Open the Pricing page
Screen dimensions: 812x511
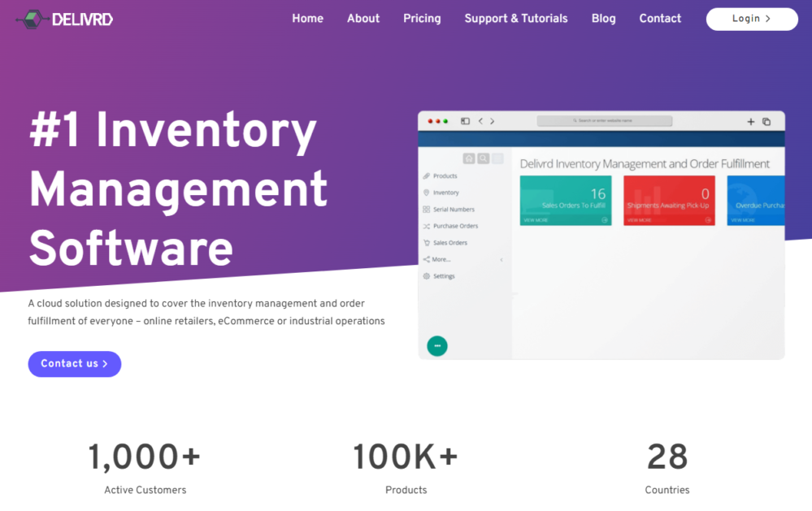pos(422,19)
